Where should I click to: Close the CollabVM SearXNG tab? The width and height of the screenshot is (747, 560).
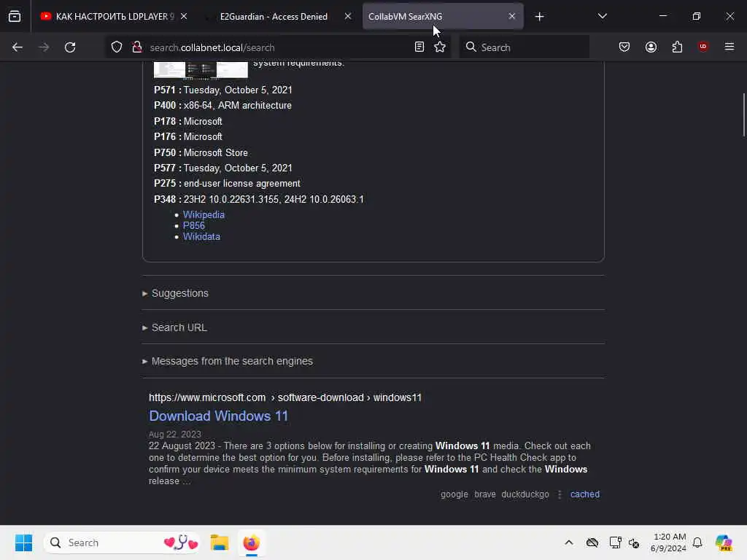pos(511,17)
